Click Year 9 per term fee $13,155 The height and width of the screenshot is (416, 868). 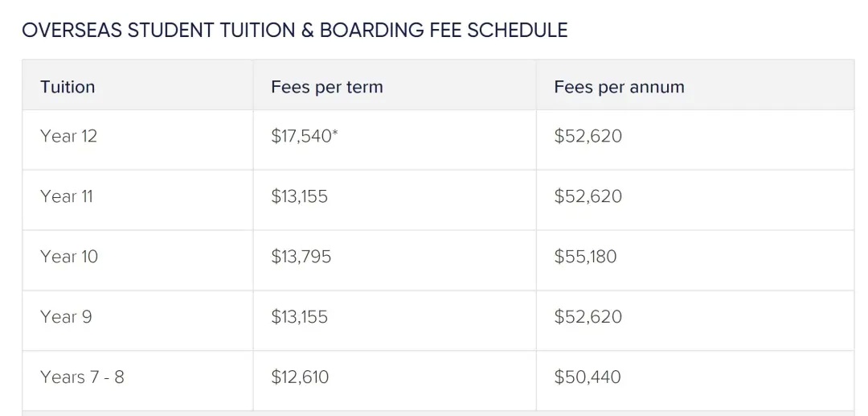pos(300,317)
